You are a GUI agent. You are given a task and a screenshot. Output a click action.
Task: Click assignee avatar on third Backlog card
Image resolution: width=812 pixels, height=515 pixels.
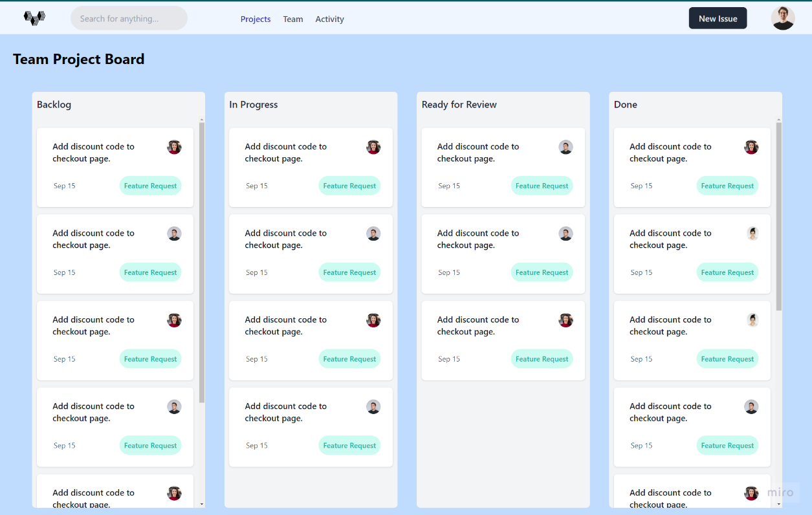coord(174,320)
